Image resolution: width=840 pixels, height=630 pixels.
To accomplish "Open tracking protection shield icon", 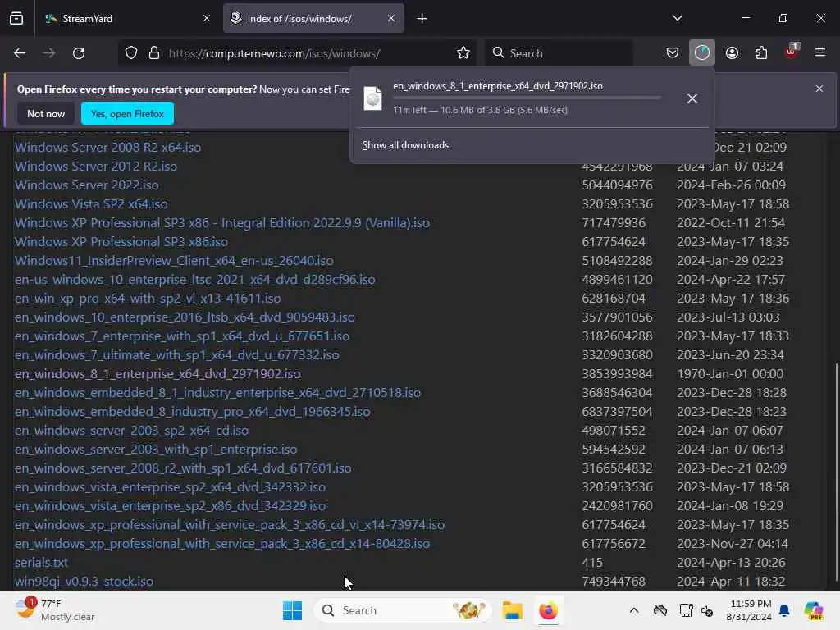I will point(131,53).
